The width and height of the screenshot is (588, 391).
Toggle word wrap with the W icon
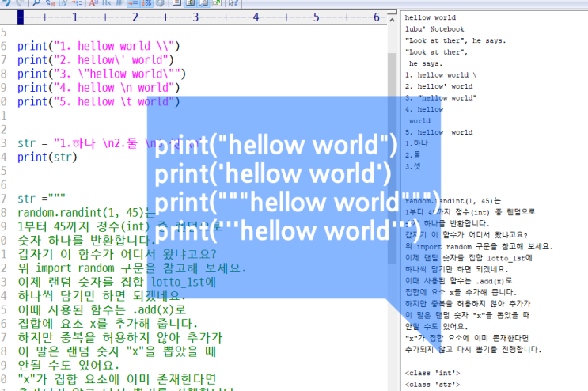119,3
